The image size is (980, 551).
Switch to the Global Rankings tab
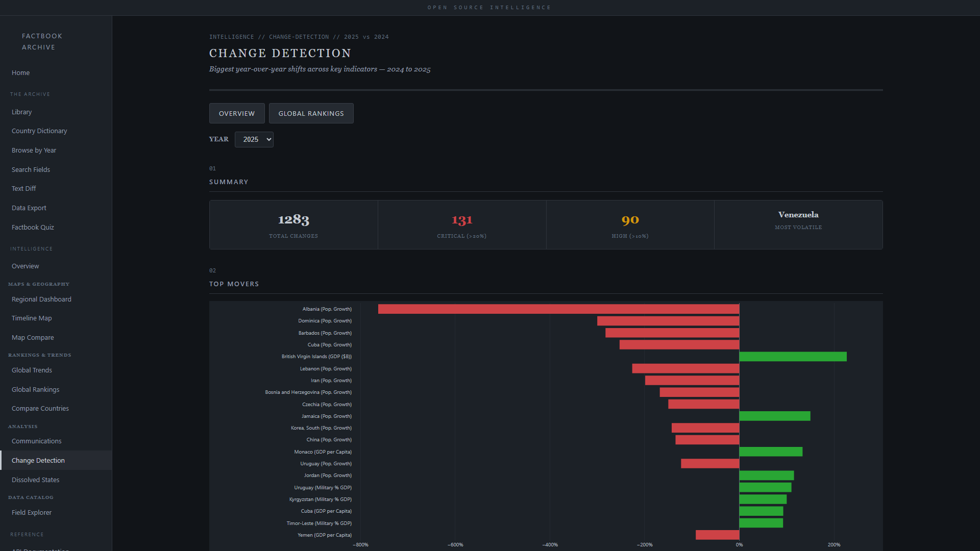311,113
